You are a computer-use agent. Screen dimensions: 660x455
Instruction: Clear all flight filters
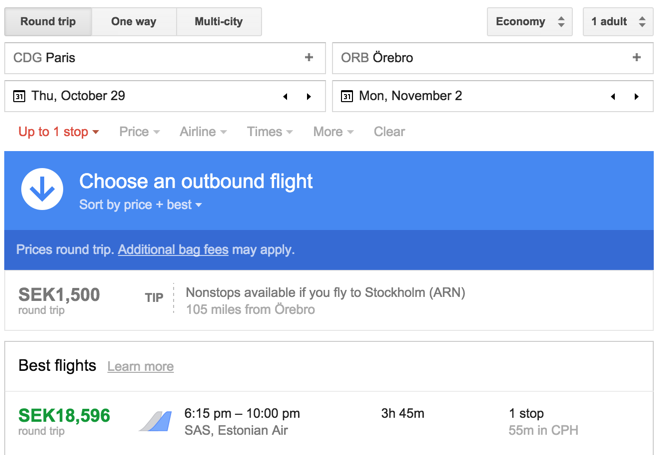click(389, 132)
